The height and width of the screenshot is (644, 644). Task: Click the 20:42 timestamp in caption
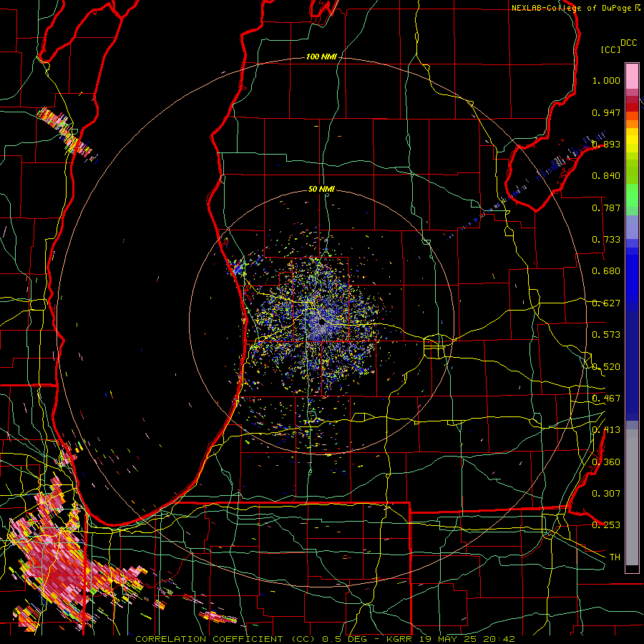pyautogui.click(x=499, y=639)
